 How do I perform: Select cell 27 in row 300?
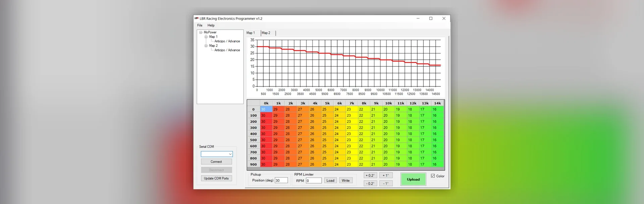point(303,127)
